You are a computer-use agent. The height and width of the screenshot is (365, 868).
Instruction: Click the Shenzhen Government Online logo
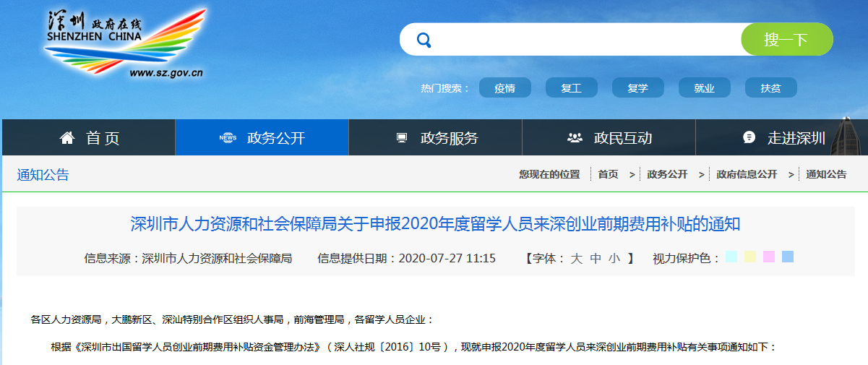click(x=125, y=43)
